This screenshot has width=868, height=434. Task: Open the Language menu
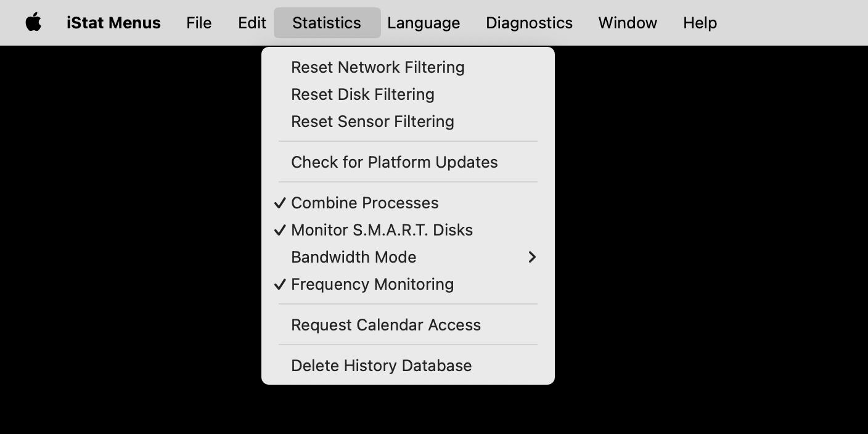pos(424,23)
